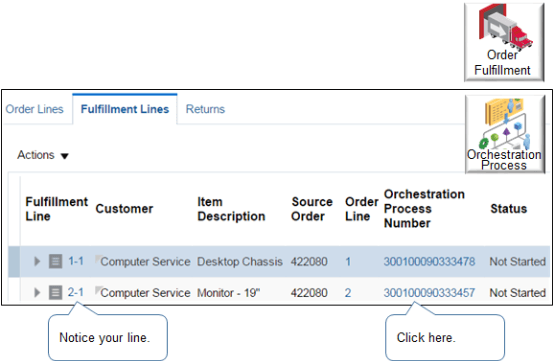This screenshot has height=362, width=554.
Task: Click the Order Line column header
Action: [361, 209]
